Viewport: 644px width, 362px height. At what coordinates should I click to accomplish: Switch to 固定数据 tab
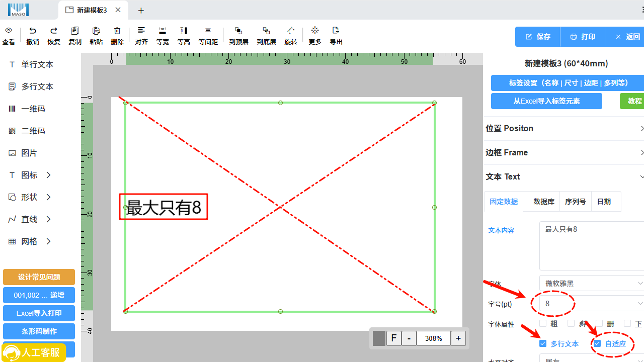504,201
